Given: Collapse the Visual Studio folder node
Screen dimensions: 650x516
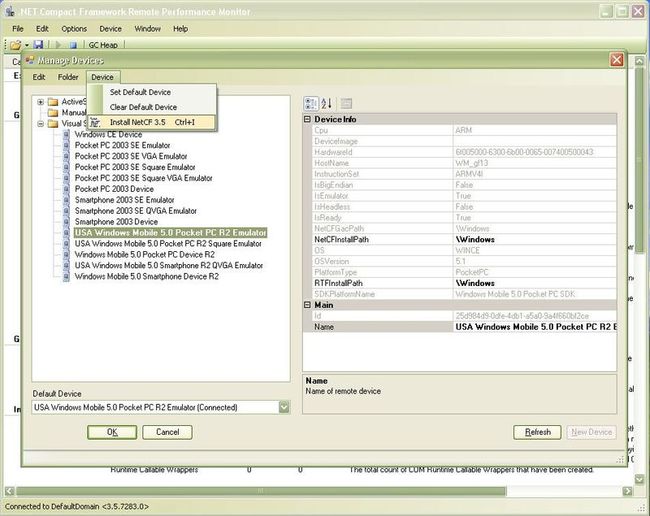Looking at the screenshot, I should (x=40, y=124).
